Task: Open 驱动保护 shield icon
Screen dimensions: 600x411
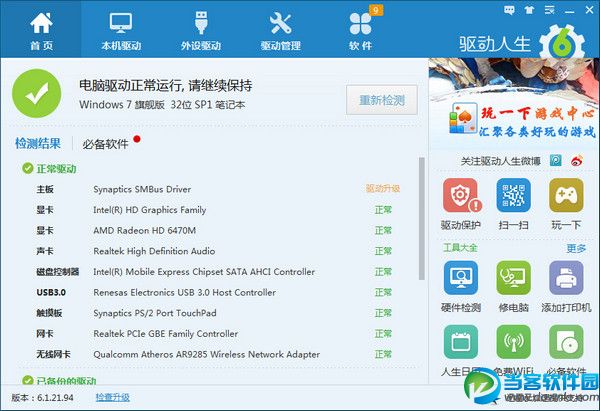Action: (x=461, y=195)
